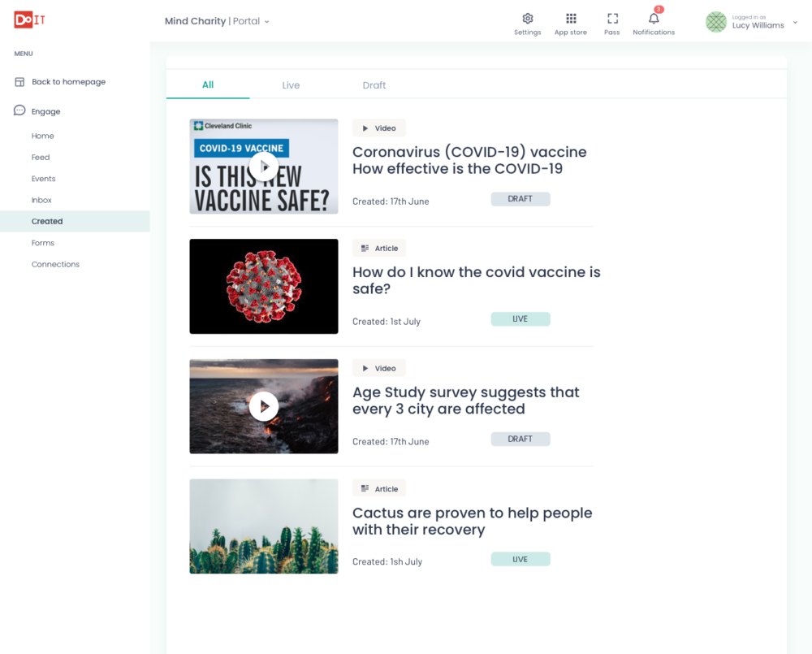812x654 pixels.
Task: Collapse the Engage menu section
Action: (x=46, y=111)
